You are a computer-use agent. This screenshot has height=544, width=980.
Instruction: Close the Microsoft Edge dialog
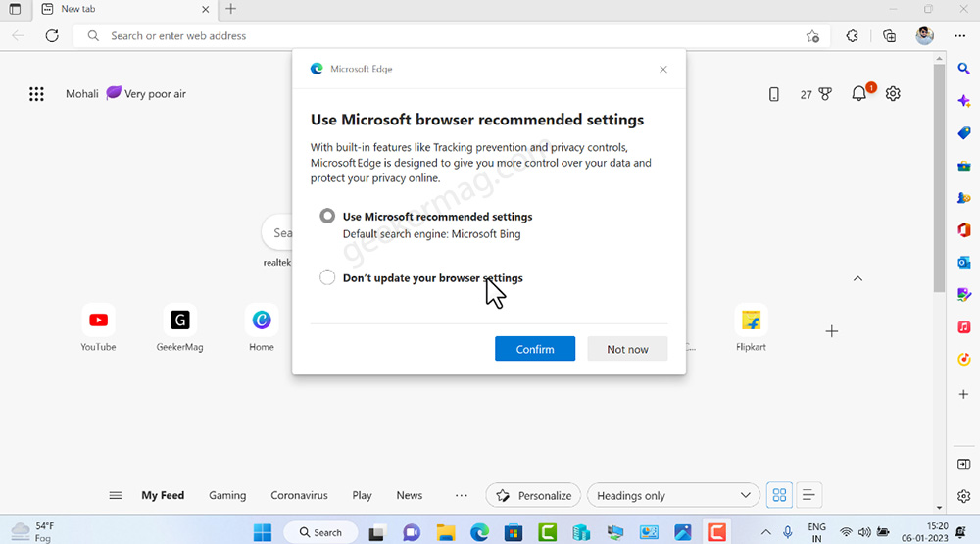tap(663, 70)
